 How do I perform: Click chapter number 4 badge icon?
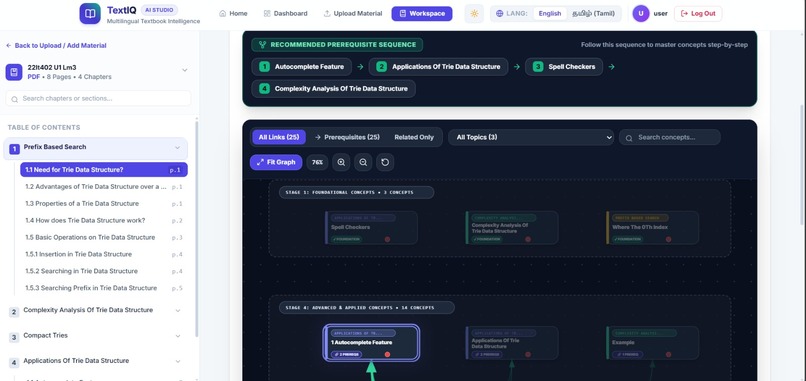[x=14, y=362]
